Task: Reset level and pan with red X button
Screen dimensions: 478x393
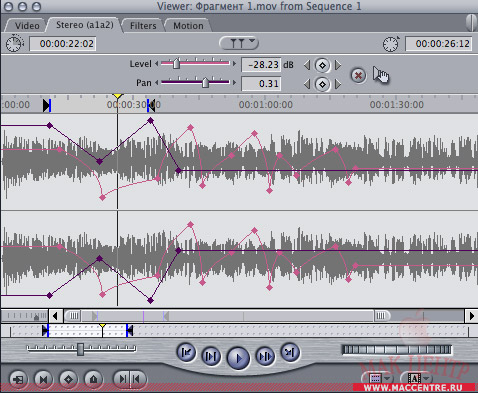Action: coord(358,75)
